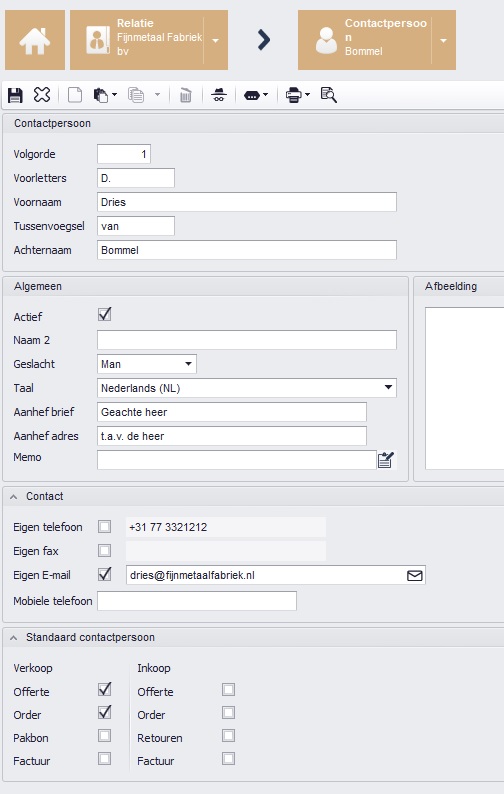Click the printer icon in toolbar
504x794 pixels.
point(294,95)
